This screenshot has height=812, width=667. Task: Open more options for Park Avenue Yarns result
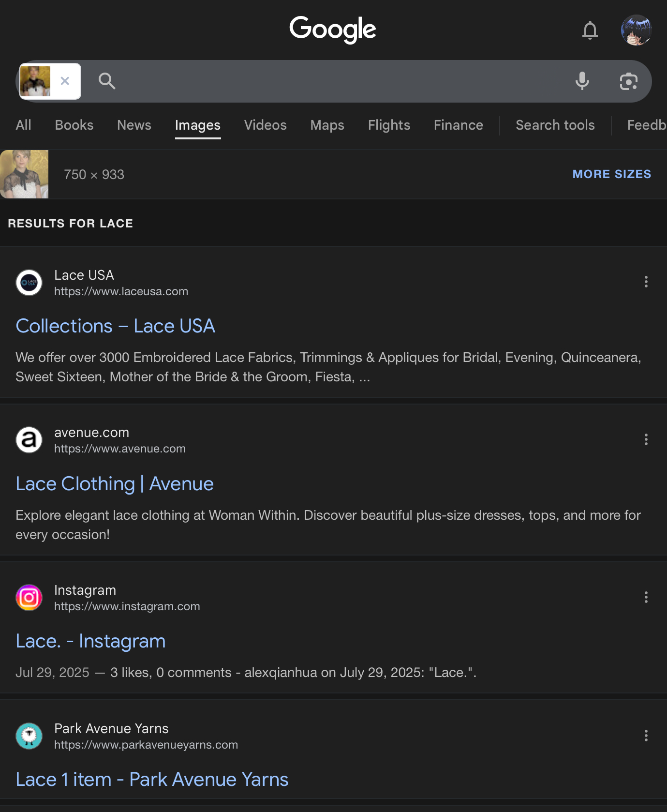coord(646,736)
